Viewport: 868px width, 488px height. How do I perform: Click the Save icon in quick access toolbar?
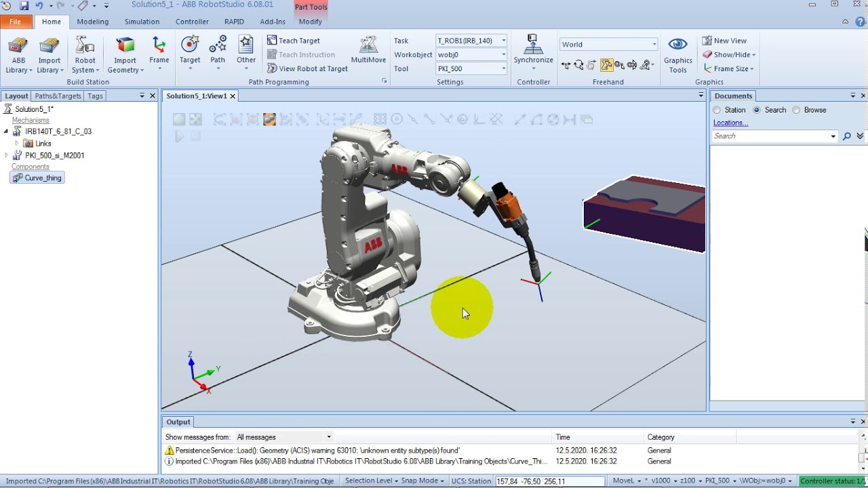[24, 5]
